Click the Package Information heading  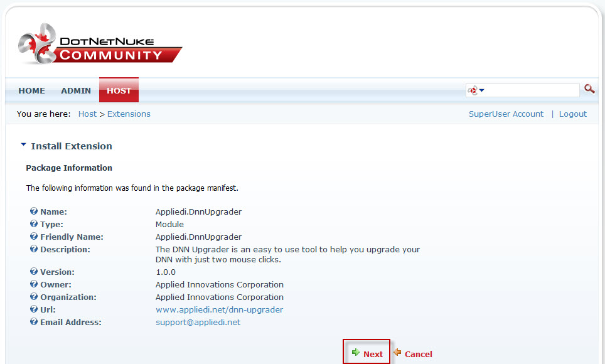point(69,168)
